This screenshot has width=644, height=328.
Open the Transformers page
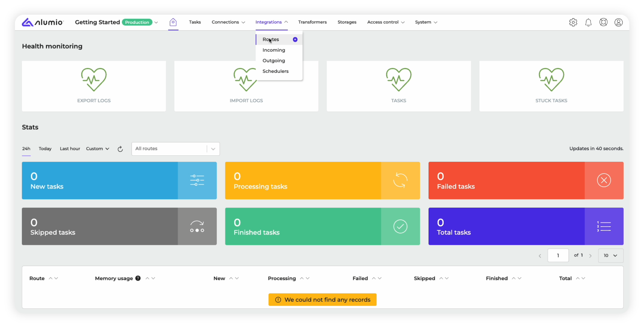point(312,22)
